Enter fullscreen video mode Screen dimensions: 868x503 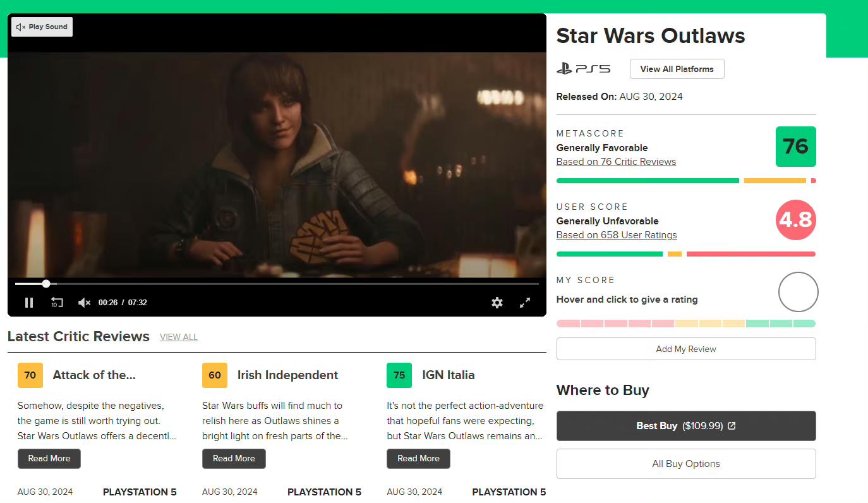(x=525, y=303)
